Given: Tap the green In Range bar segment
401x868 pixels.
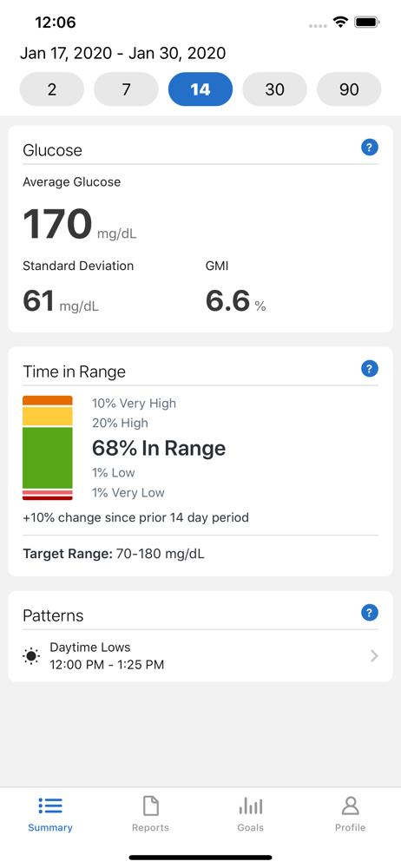Looking at the screenshot, I should (x=48, y=457).
